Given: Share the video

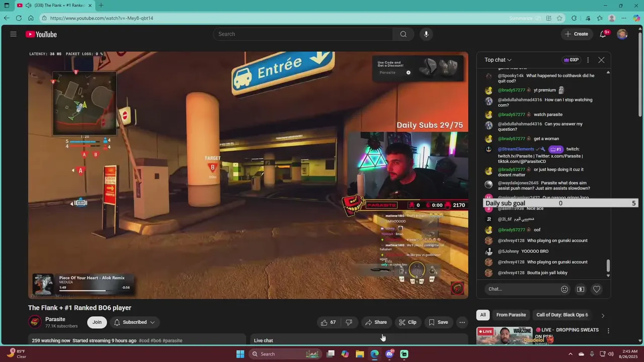Looking at the screenshot, I should 376,322.
